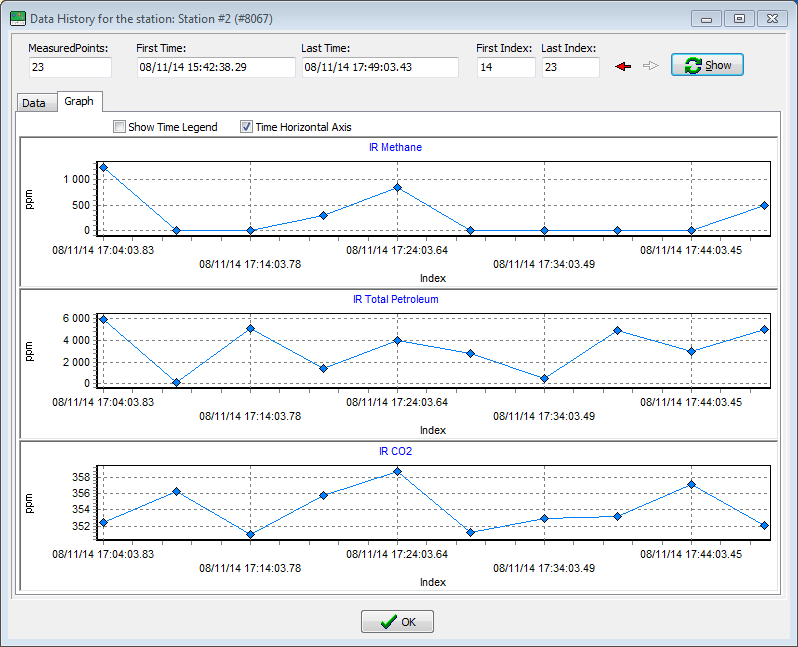Image resolution: width=798 pixels, height=647 pixels.
Task: Maximize the Data History window
Action: (x=739, y=19)
